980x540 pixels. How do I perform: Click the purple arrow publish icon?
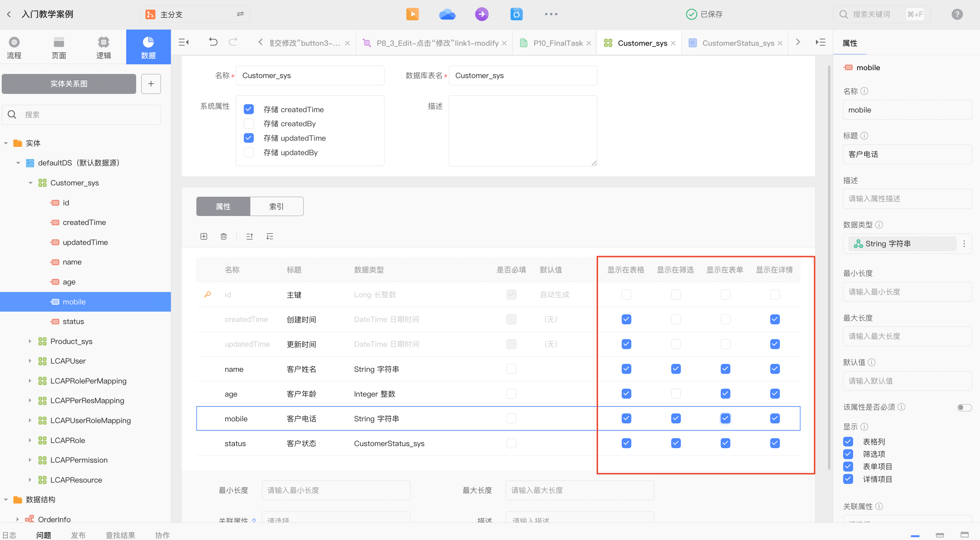pyautogui.click(x=482, y=14)
